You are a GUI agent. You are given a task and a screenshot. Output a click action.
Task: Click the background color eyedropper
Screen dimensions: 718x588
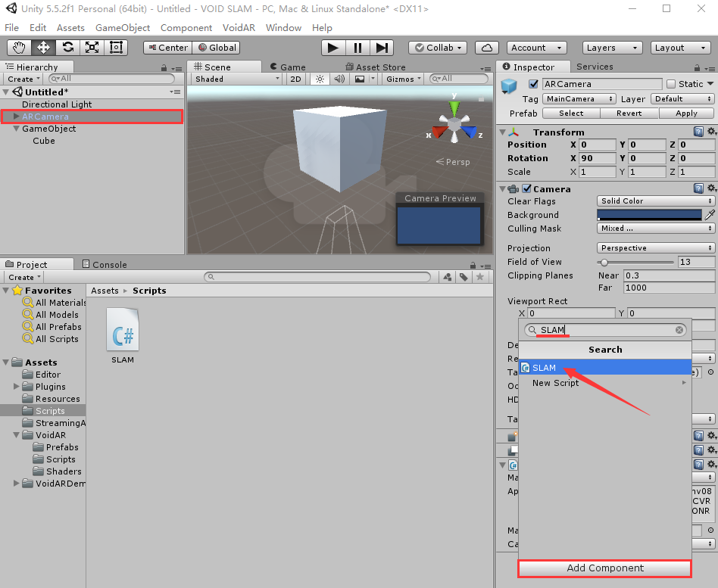(710, 215)
